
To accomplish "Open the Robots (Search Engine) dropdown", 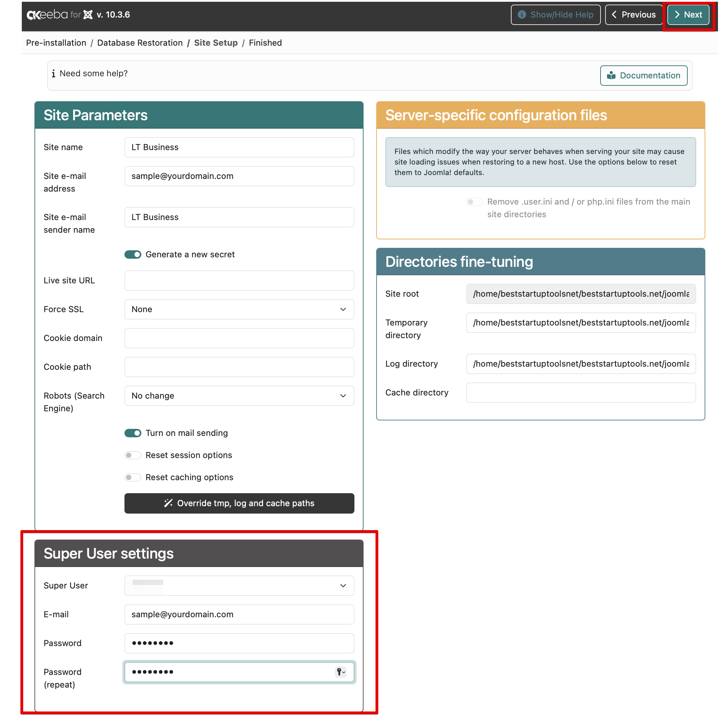I will point(239,396).
